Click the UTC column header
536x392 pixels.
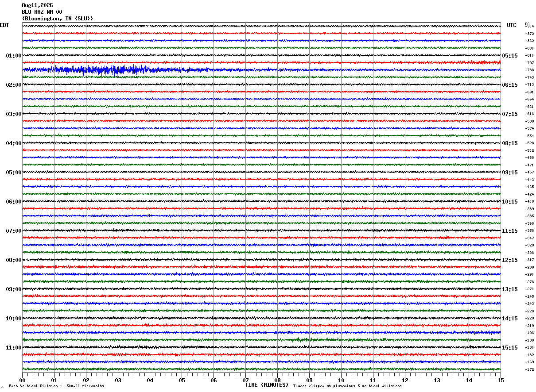[512, 25]
